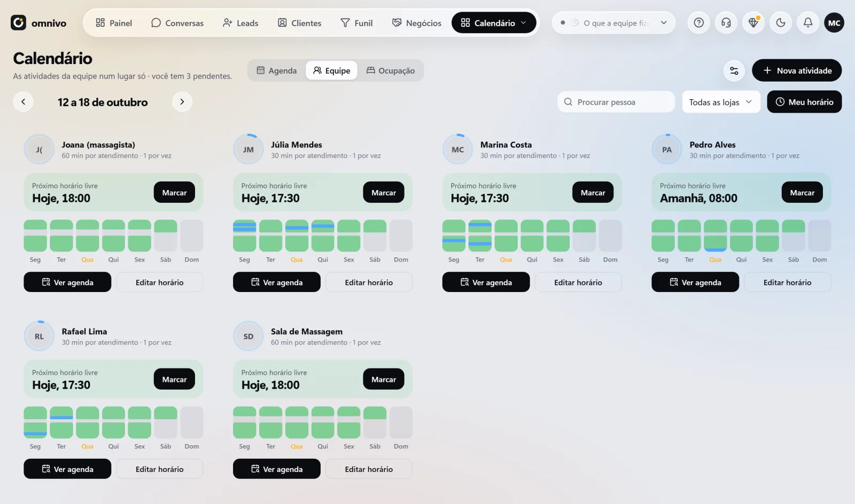This screenshot has width=855, height=504.
Task: Go to previous week arrow
Action: point(23,101)
